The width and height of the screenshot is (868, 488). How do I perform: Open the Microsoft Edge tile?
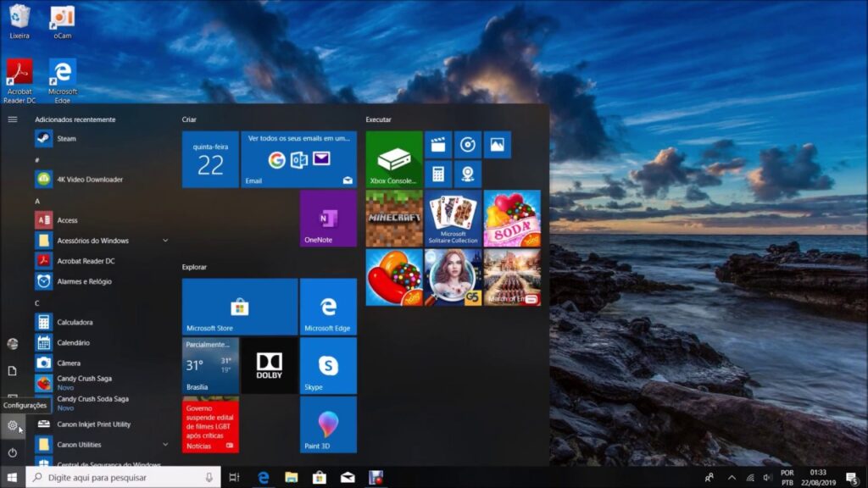(x=328, y=307)
